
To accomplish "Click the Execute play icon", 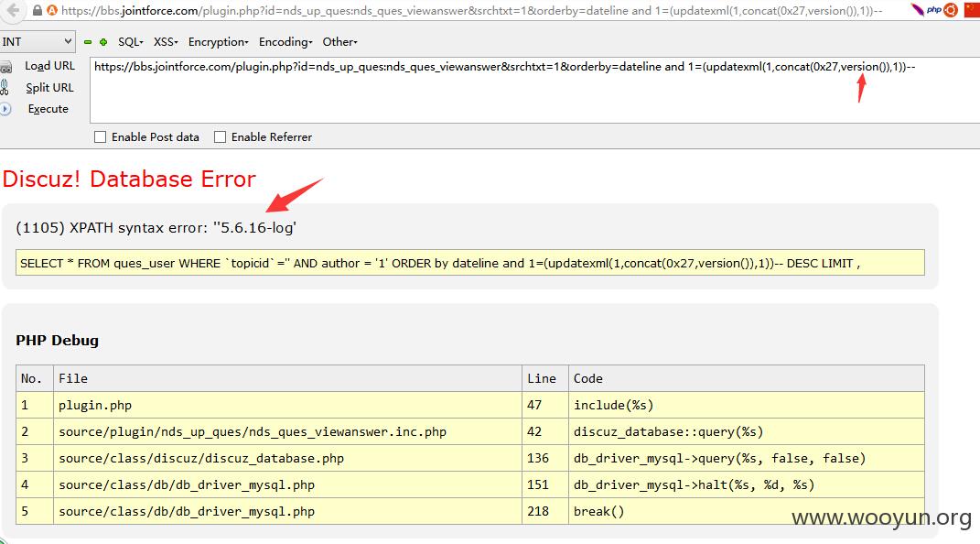I will [x=5, y=109].
